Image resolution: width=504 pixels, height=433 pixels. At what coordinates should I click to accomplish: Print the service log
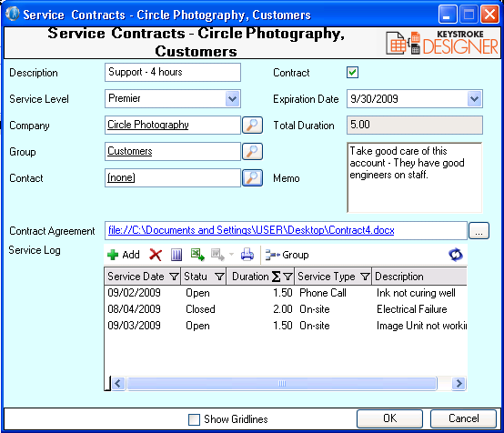pyautogui.click(x=247, y=255)
